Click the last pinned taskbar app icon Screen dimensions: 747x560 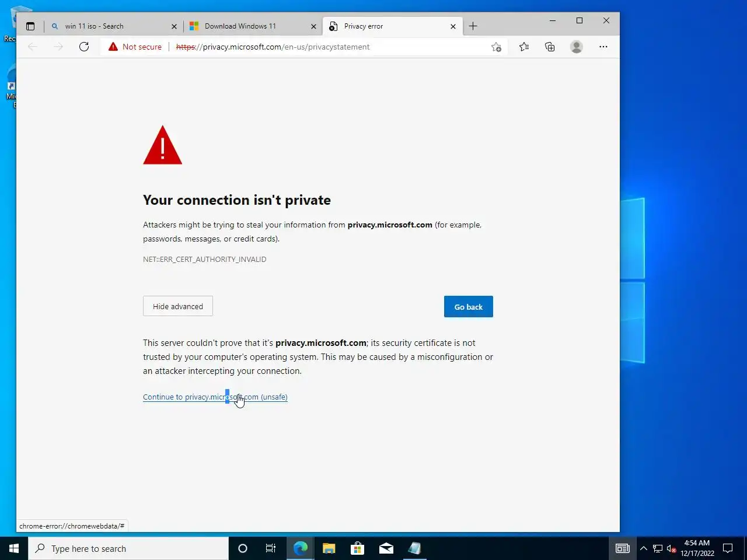pyautogui.click(x=415, y=548)
